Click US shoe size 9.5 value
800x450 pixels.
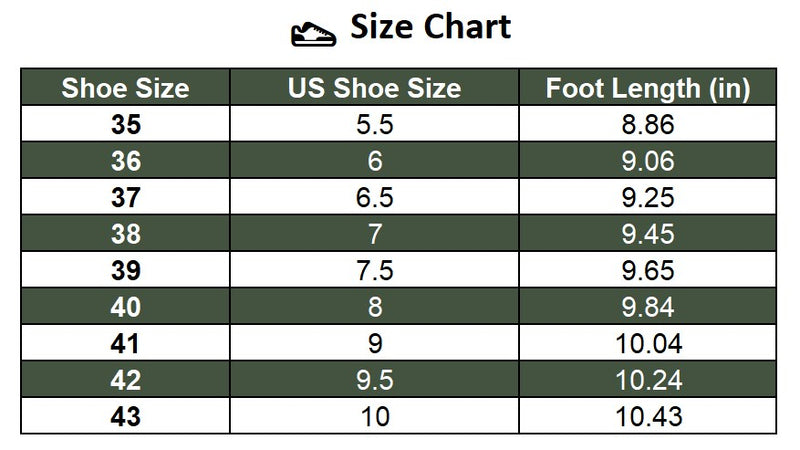[x=374, y=379]
